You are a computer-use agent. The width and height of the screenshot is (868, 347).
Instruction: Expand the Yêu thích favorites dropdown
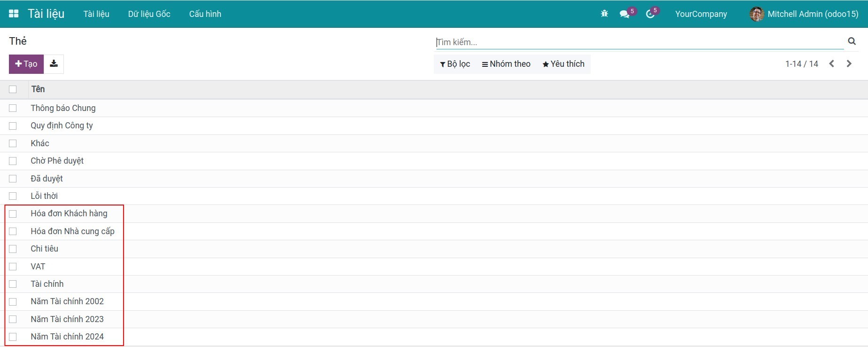[563, 64]
